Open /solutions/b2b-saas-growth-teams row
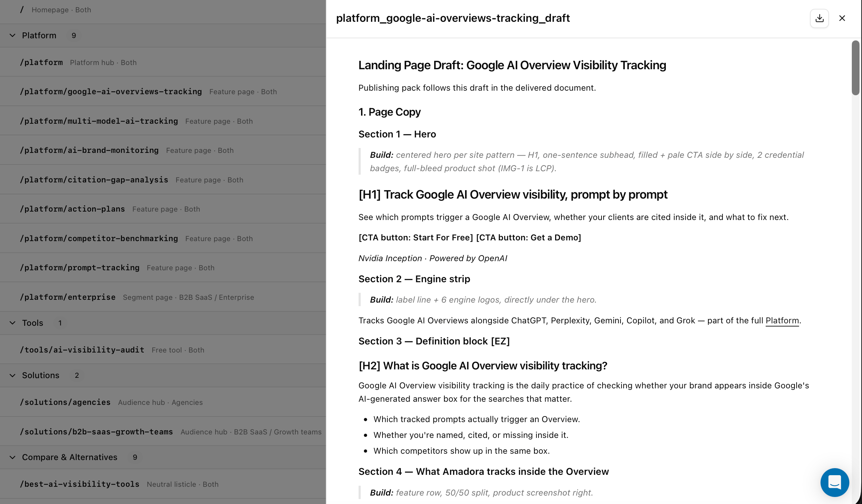862x504 pixels. pyautogui.click(x=163, y=432)
